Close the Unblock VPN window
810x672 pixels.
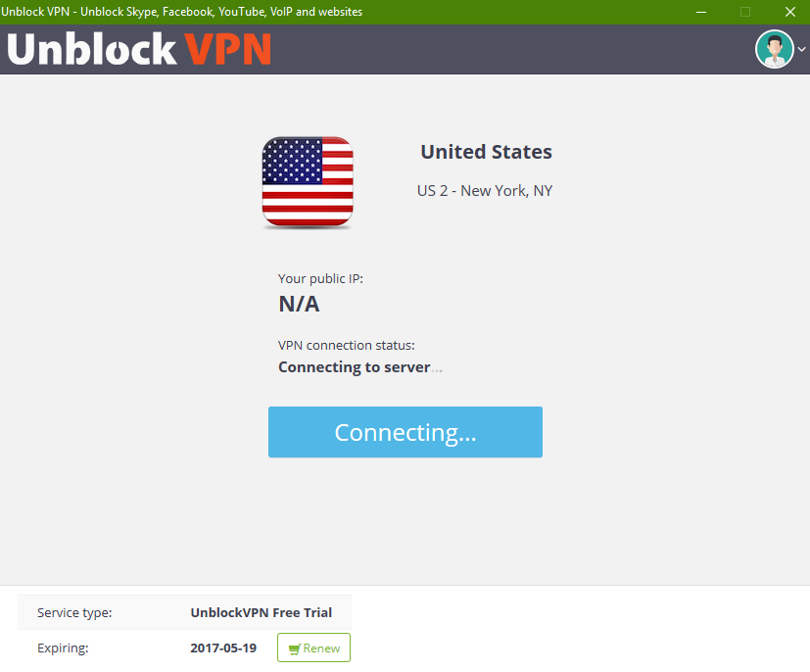coord(789,12)
